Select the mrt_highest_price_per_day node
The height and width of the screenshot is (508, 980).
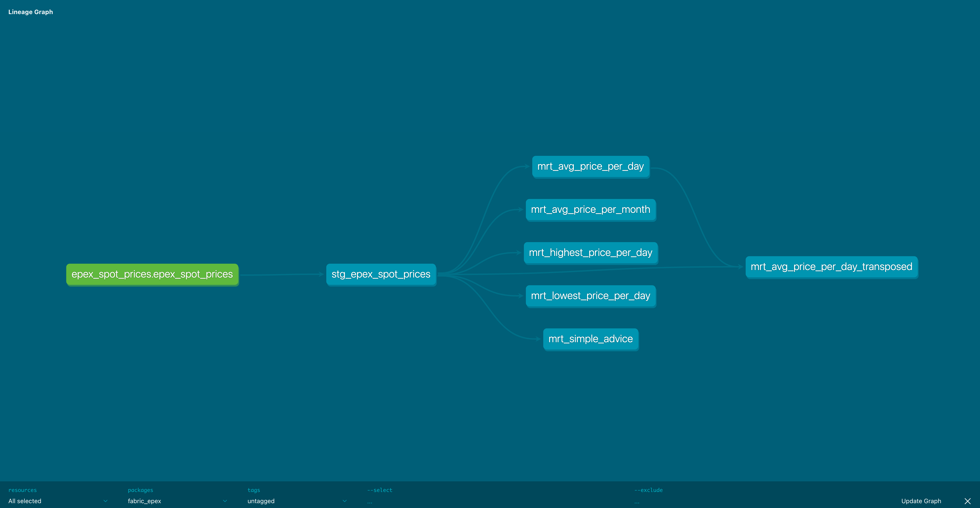590,253
